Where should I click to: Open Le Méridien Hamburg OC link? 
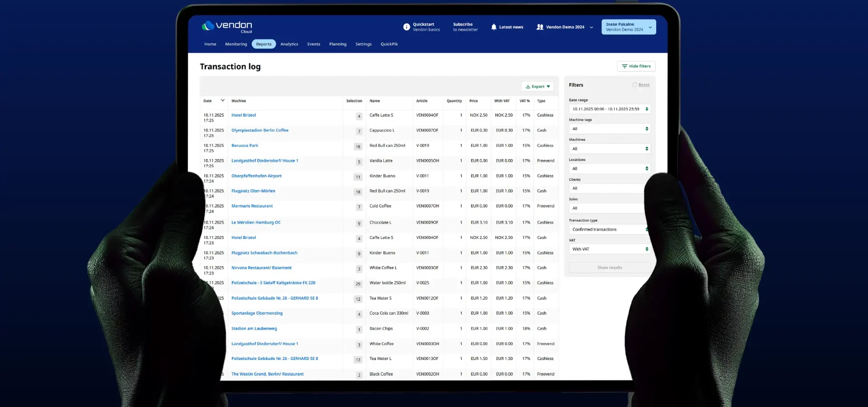click(256, 222)
